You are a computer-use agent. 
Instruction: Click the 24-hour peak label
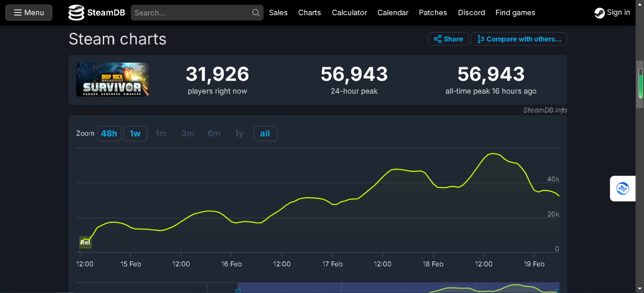(x=354, y=91)
